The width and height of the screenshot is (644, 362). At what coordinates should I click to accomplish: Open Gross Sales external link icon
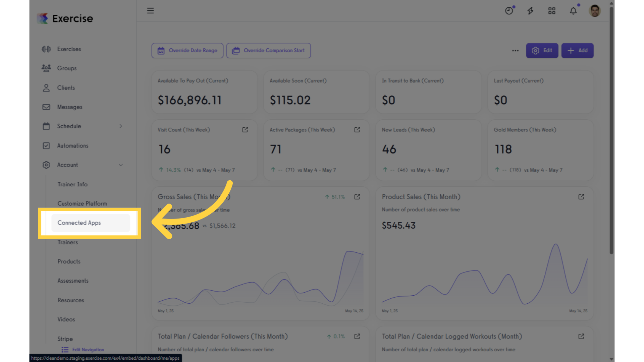[x=357, y=197]
